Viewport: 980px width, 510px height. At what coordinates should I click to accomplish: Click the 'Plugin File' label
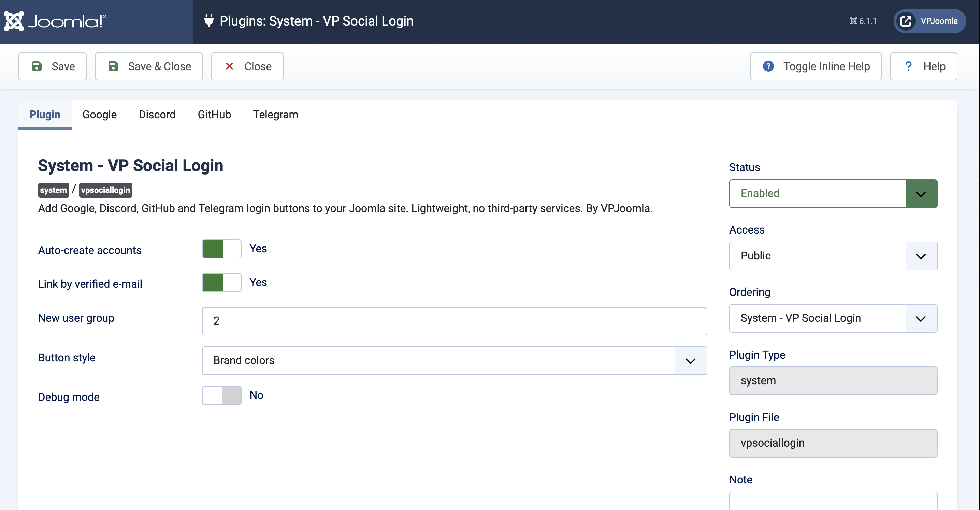click(x=754, y=417)
